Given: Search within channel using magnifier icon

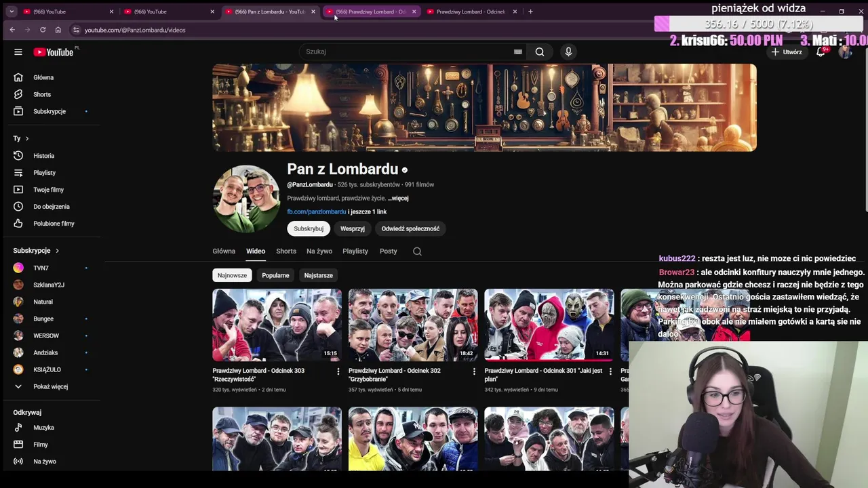Looking at the screenshot, I should click(417, 251).
